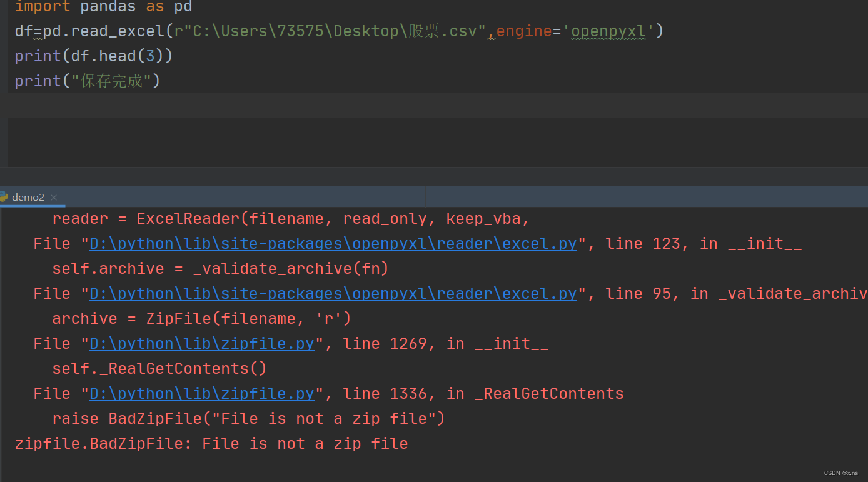The width and height of the screenshot is (868, 482).
Task: Click the print(df.head(3)) line
Action: coord(94,56)
